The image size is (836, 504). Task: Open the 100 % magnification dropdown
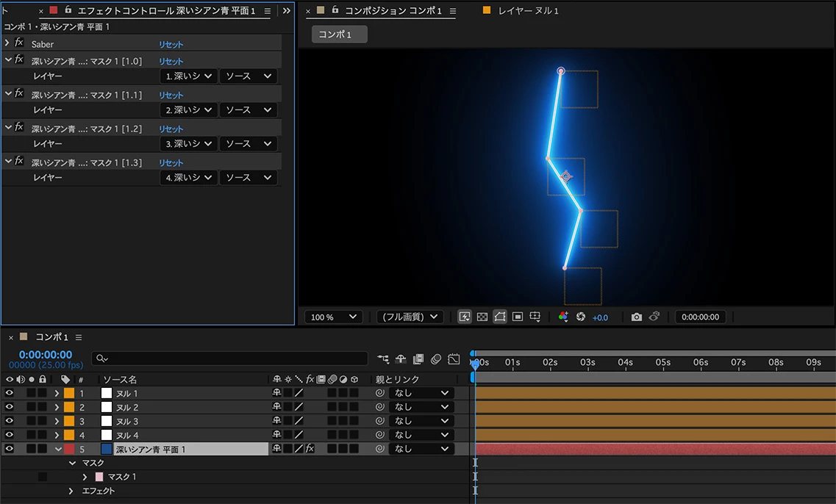point(334,317)
